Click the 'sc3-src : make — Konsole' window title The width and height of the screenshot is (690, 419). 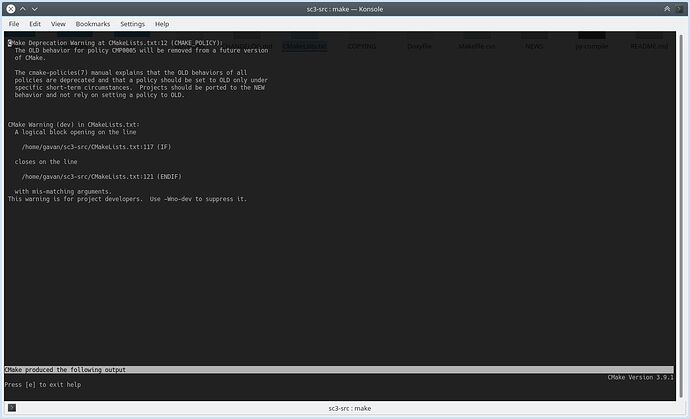pyautogui.click(x=345, y=8)
